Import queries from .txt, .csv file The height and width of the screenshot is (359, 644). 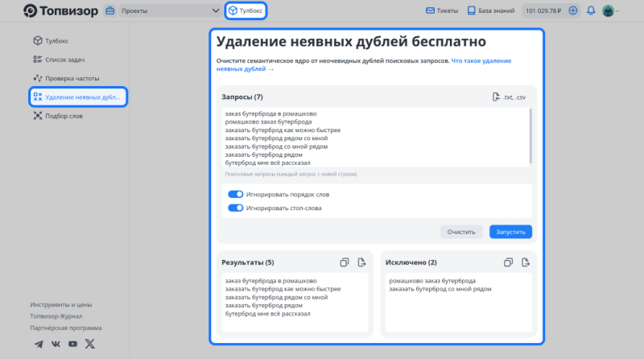(x=509, y=97)
